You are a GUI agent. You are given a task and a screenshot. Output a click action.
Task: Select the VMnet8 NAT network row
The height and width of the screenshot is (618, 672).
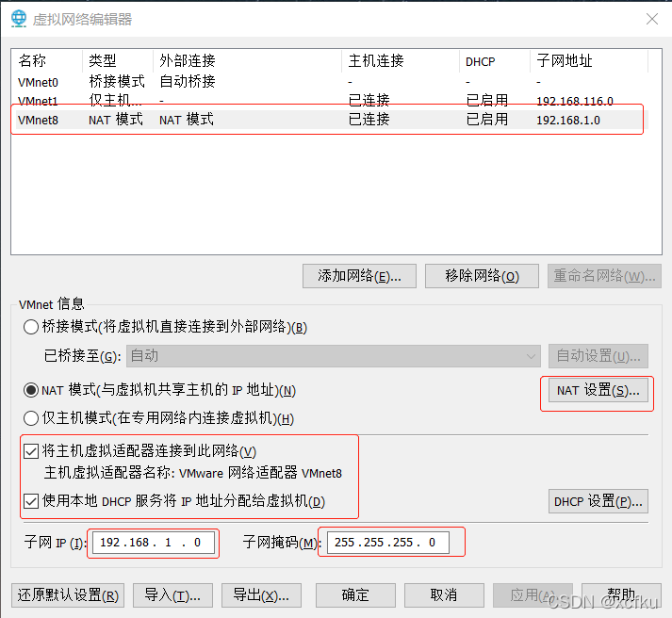(330, 120)
